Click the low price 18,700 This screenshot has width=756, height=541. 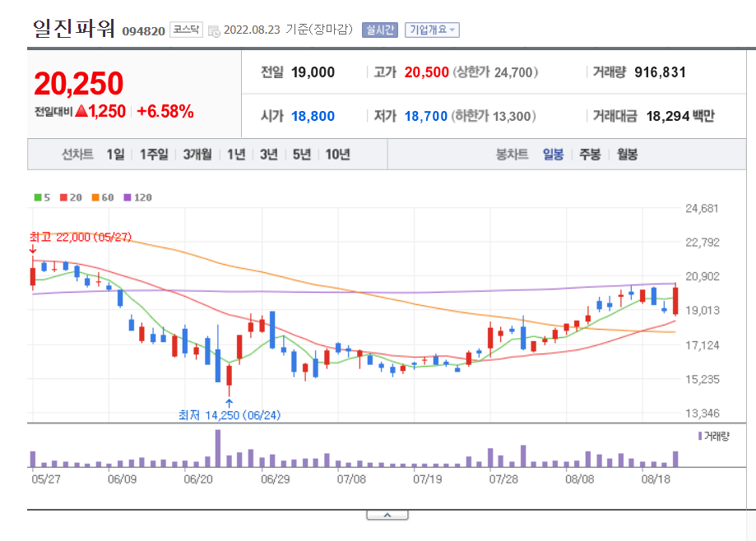pos(426,116)
